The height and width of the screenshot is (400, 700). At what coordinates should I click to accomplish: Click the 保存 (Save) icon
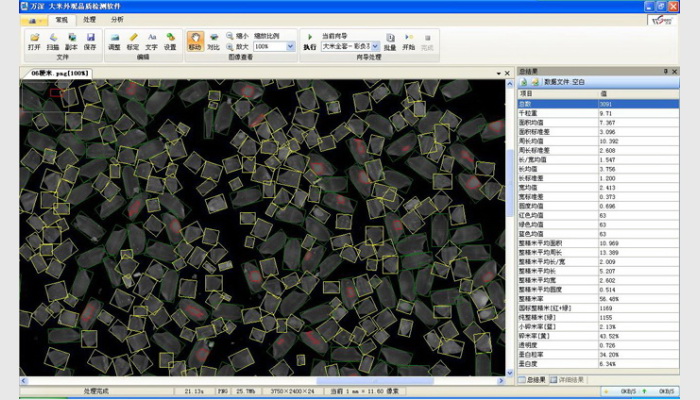tap(90, 40)
